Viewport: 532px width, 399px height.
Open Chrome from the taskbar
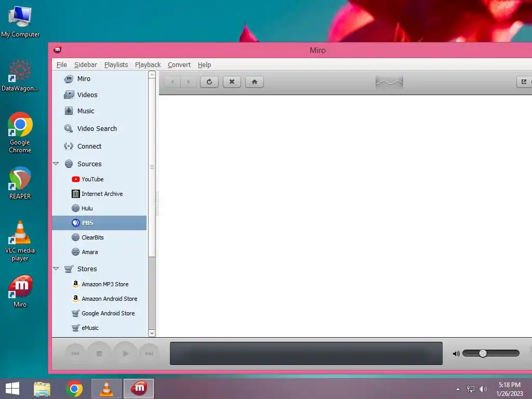[x=74, y=389]
